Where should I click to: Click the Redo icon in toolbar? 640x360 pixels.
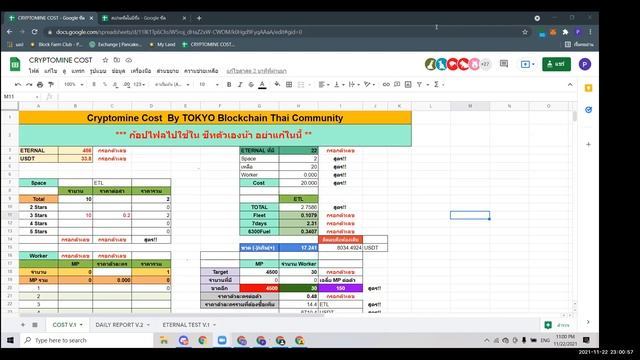[29, 84]
